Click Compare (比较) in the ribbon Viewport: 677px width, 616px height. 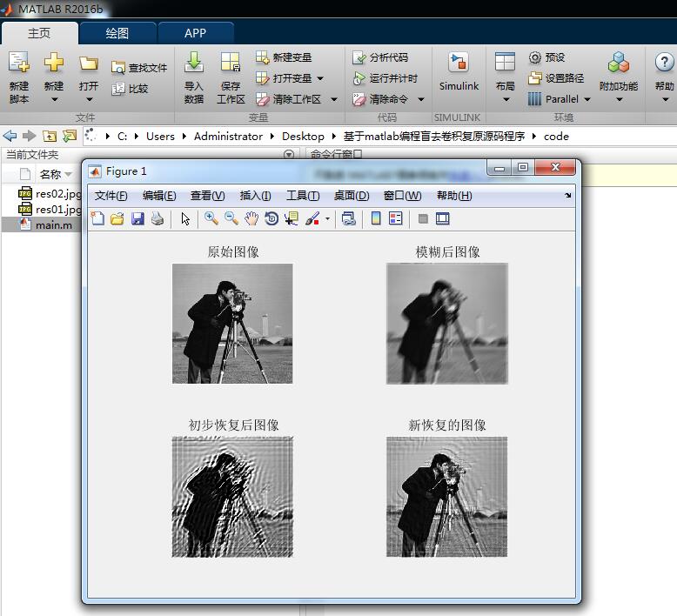pyautogui.click(x=130, y=89)
